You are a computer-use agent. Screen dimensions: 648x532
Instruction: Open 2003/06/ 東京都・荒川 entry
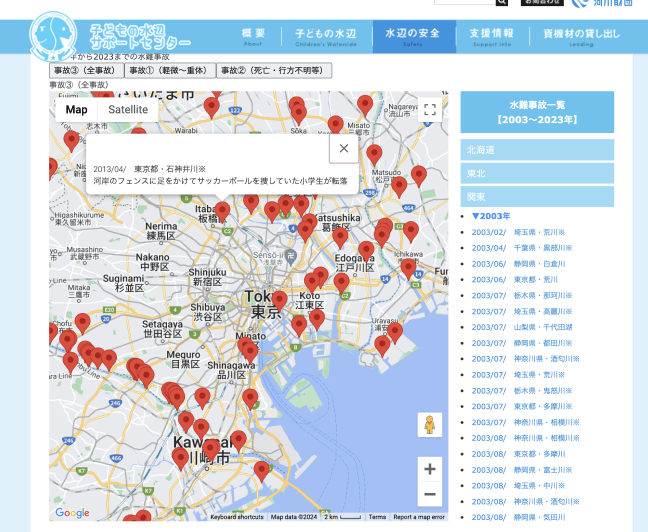[x=515, y=280]
